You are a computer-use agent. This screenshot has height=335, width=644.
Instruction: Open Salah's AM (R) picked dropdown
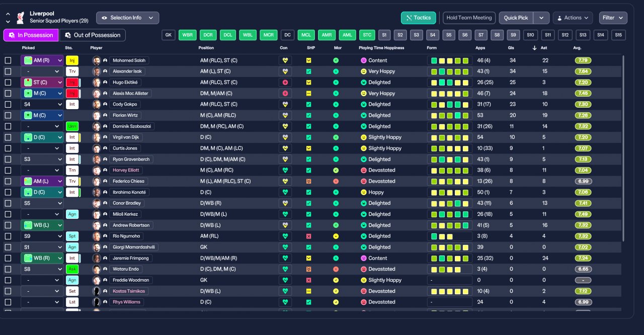click(x=42, y=60)
